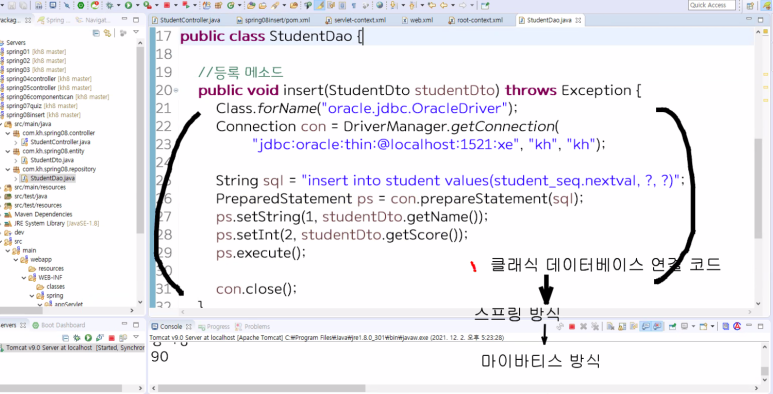Open the Display Selected Console dropdown
Viewport: 773px width, 394px height.
[x=694, y=326]
